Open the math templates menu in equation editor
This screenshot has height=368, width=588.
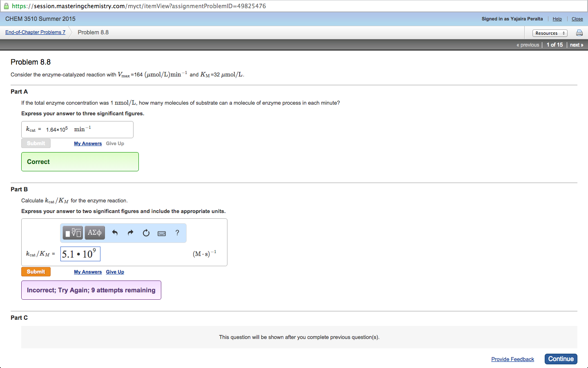click(x=72, y=232)
